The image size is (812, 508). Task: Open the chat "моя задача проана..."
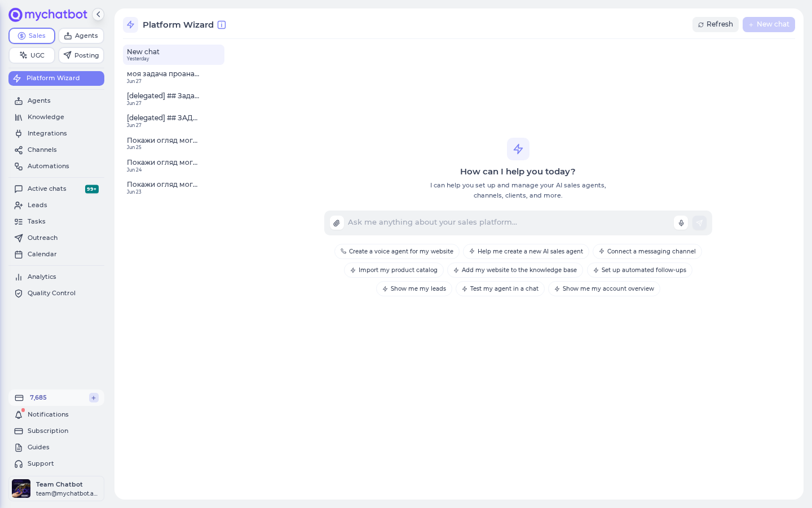pos(174,77)
